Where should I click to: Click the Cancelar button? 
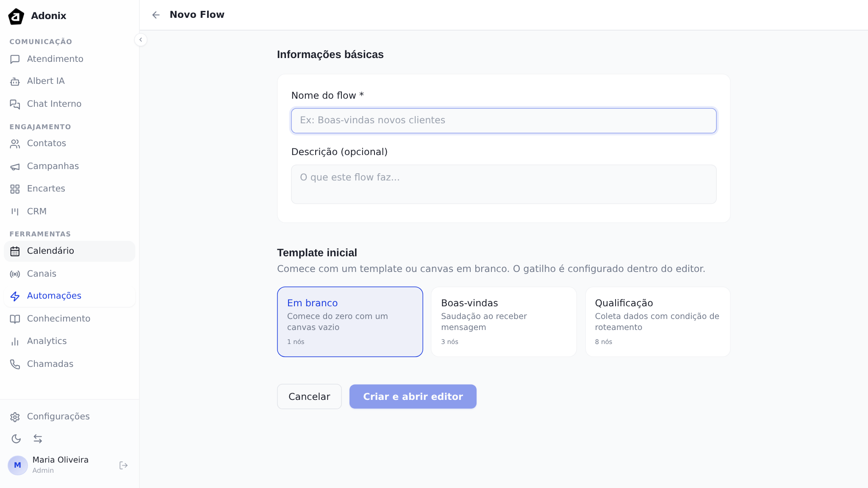[309, 396]
